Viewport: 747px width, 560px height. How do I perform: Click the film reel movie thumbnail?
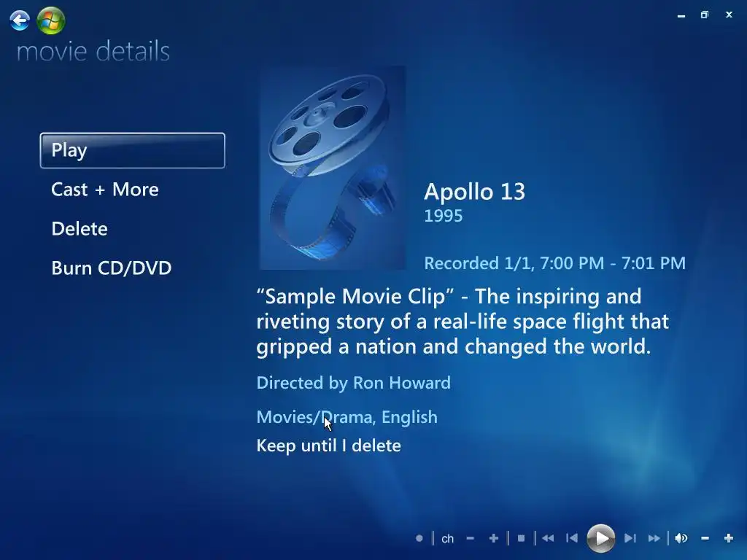click(333, 168)
